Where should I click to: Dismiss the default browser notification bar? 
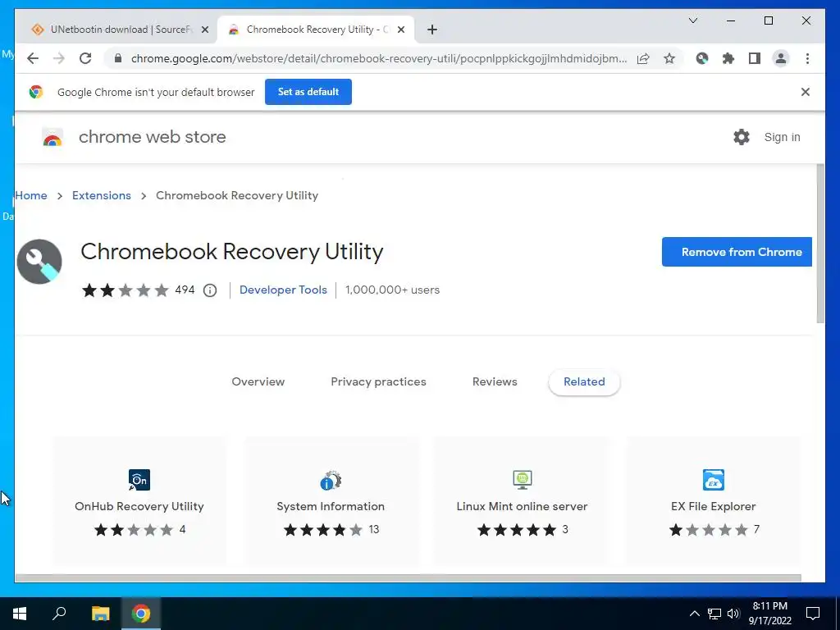point(806,92)
